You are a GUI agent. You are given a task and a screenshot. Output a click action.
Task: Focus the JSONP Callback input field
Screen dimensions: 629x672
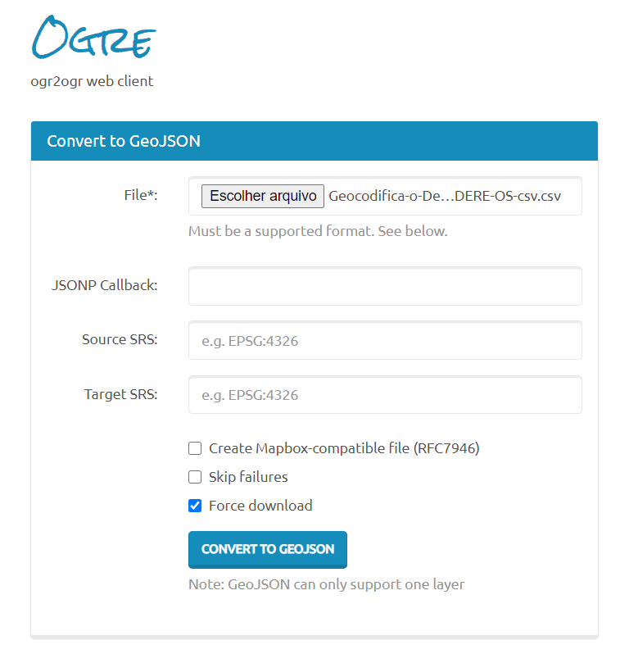point(385,286)
